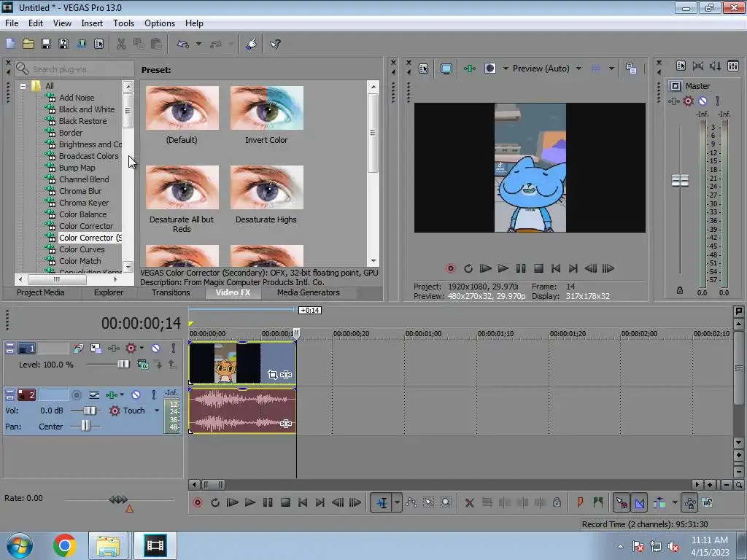This screenshot has width=747, height=560.
Task: Open Track Motion icon on video track 1
Action: tap(96, 349)
